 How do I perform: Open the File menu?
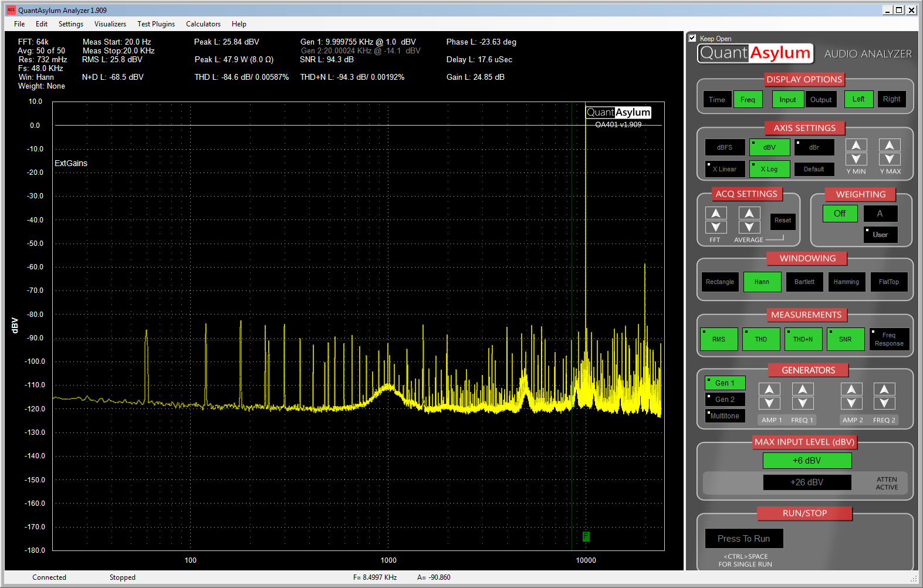point(19,24)
